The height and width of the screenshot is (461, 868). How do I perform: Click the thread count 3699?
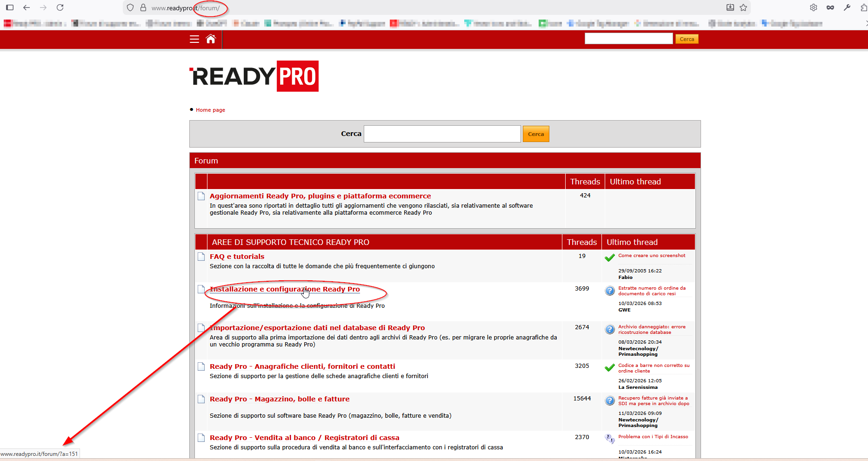(x=582, y=289)
